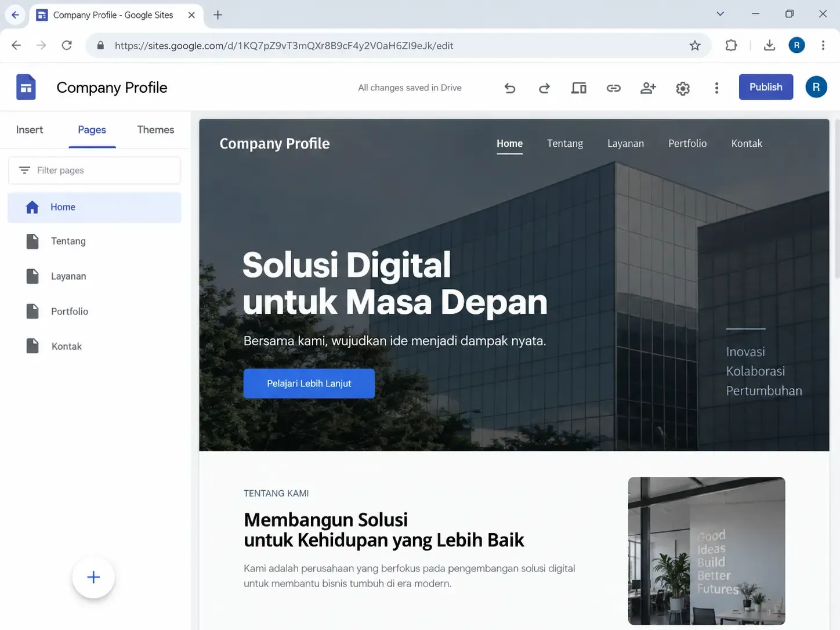The width and height of the screenshot is (840, 630).
Task: Close the Company Profile browser tab
Action: (191, 15)
